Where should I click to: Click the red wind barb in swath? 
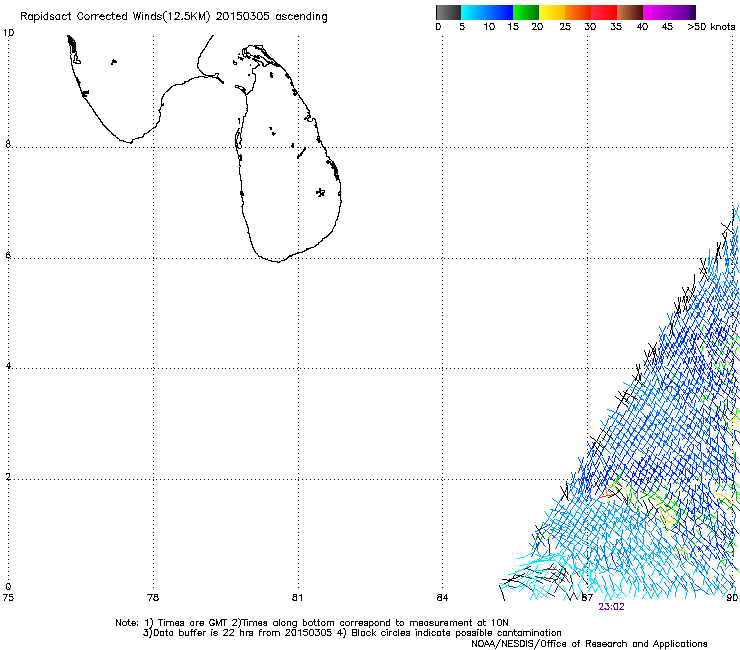[607, 494]
